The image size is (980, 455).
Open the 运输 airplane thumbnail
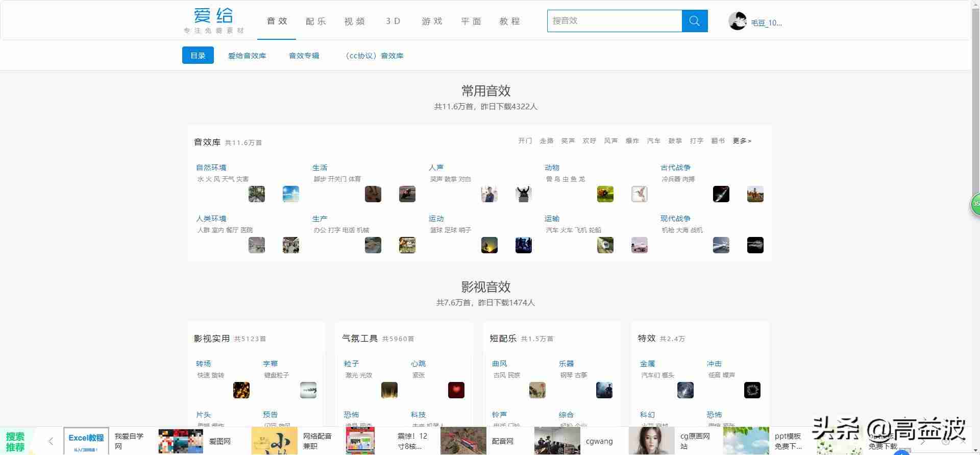pos(640,245)
